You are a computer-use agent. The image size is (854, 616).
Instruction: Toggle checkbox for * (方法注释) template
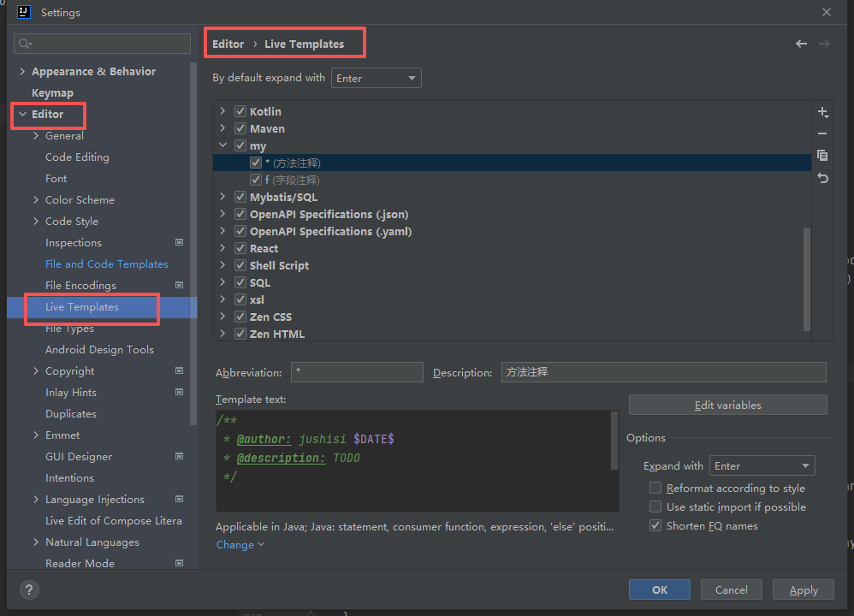tap(256, 163)
